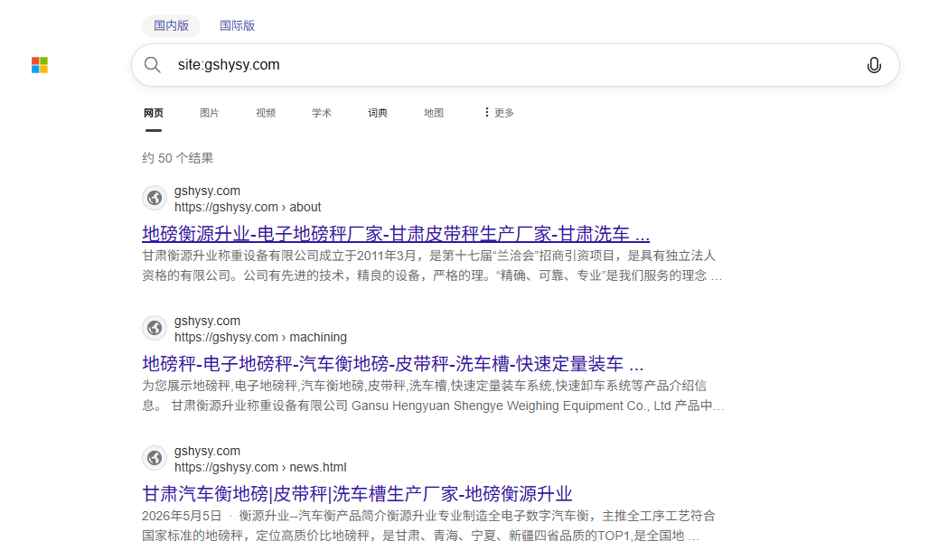Click globe icon beside the news.html result
This screenshot has width=938, height=560.
pos(155,458)
